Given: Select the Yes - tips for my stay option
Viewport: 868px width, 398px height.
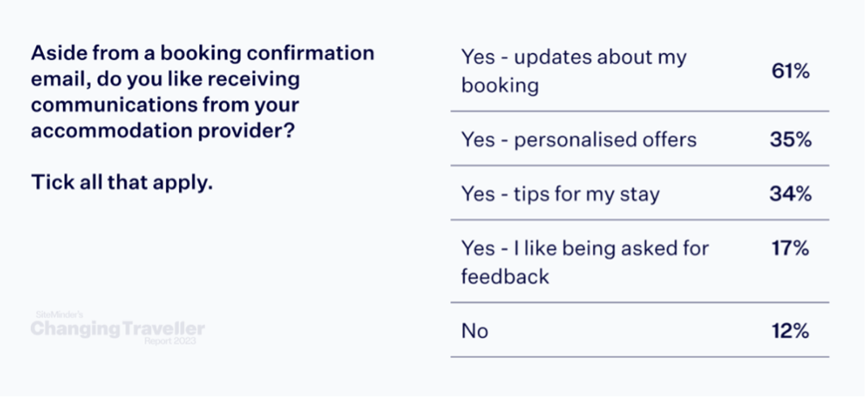Looking at the screenshot, I should pyautogui.click(x=560, y=194).
